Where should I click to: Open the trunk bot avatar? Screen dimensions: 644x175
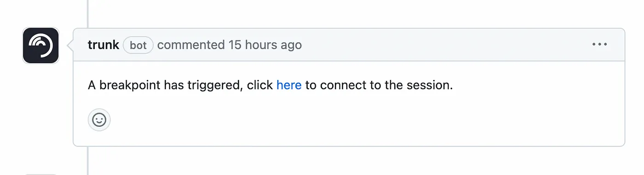tap(41, 45)
